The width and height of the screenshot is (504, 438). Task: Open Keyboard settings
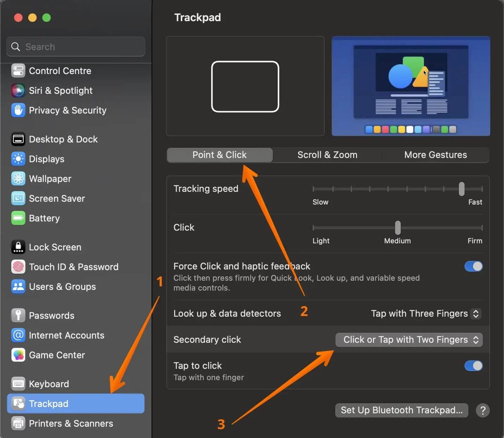49,384
